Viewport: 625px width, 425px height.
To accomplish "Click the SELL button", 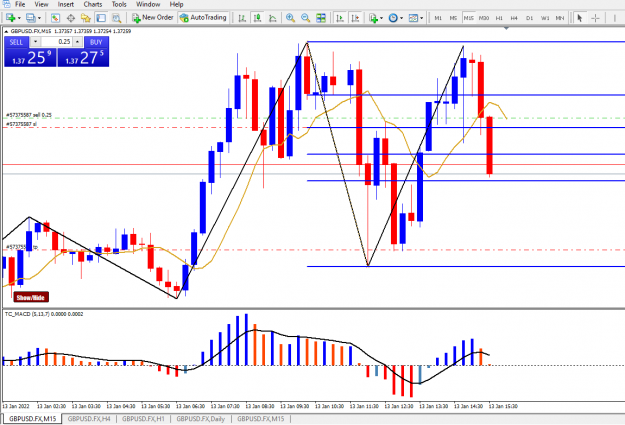I will [x=16, y=42].
